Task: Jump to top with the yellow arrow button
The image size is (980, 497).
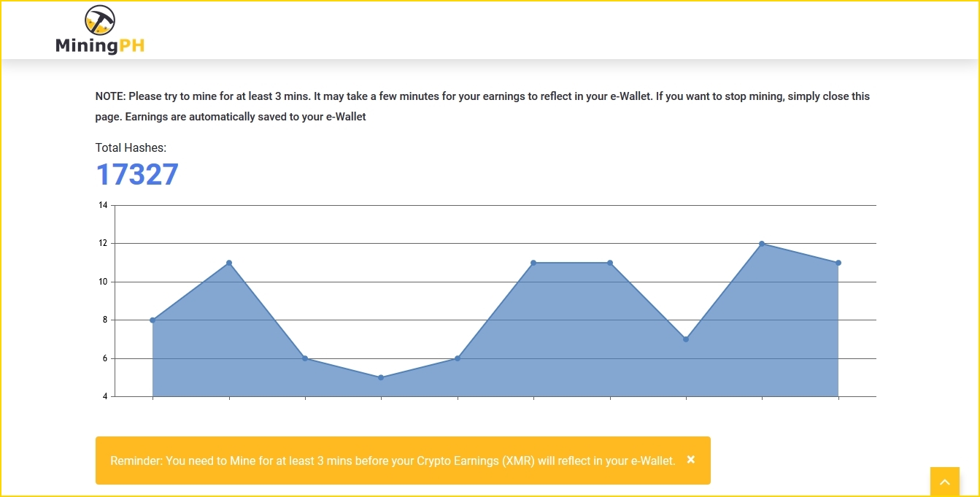Action: click(x=944, y=482)
